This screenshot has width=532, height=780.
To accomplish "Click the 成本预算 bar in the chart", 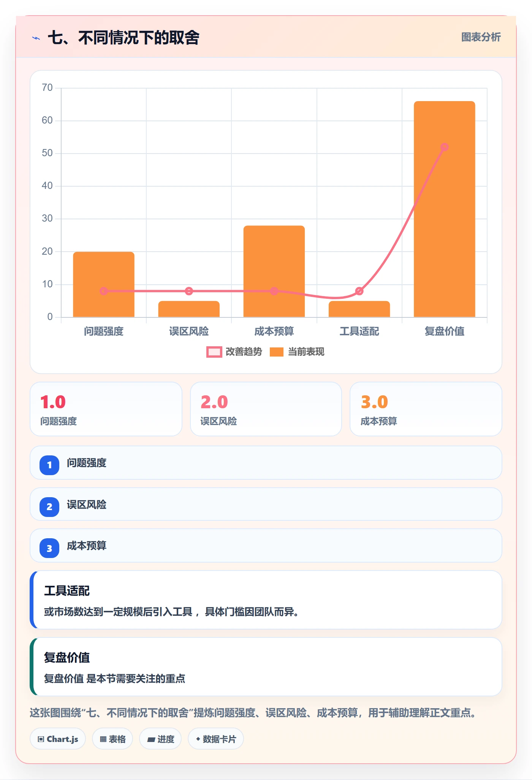I will point(274,271).
